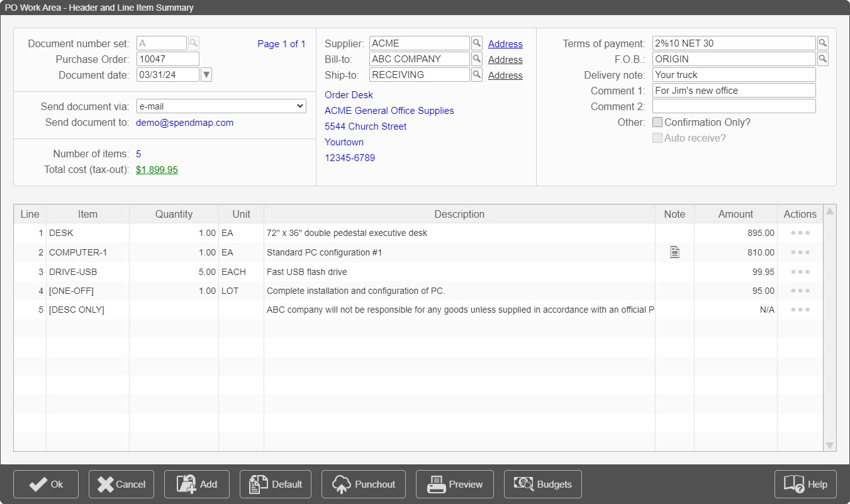Preview the purchase order document
Screen dimensions: 850x504
(454, 484)
